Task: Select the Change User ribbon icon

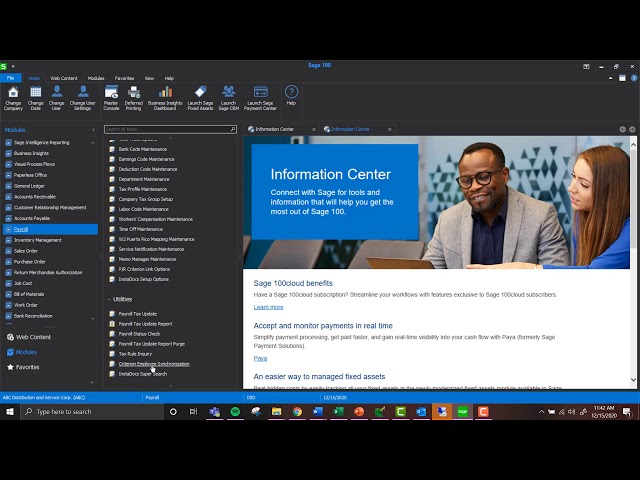Action: pyautogui.click(x=56, y=98)
